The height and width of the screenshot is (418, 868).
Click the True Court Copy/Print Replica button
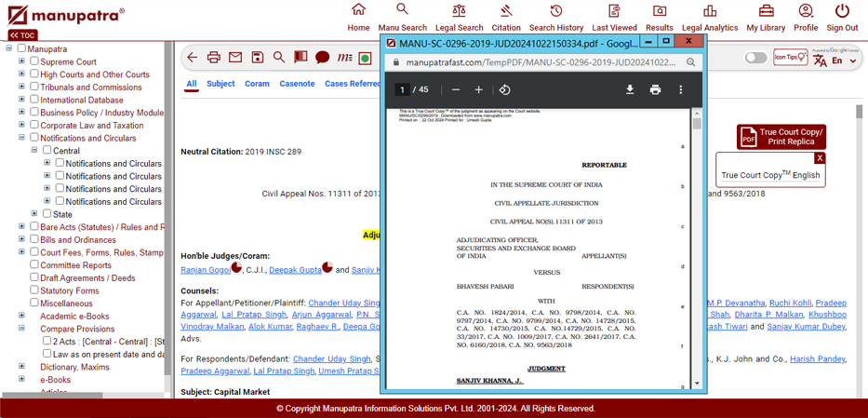[781, 137]
